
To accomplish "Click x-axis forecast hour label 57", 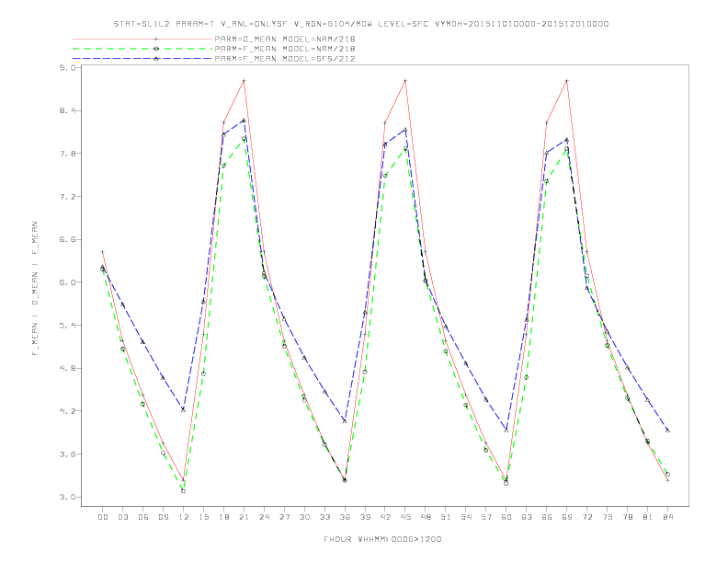I will point(486,517).
